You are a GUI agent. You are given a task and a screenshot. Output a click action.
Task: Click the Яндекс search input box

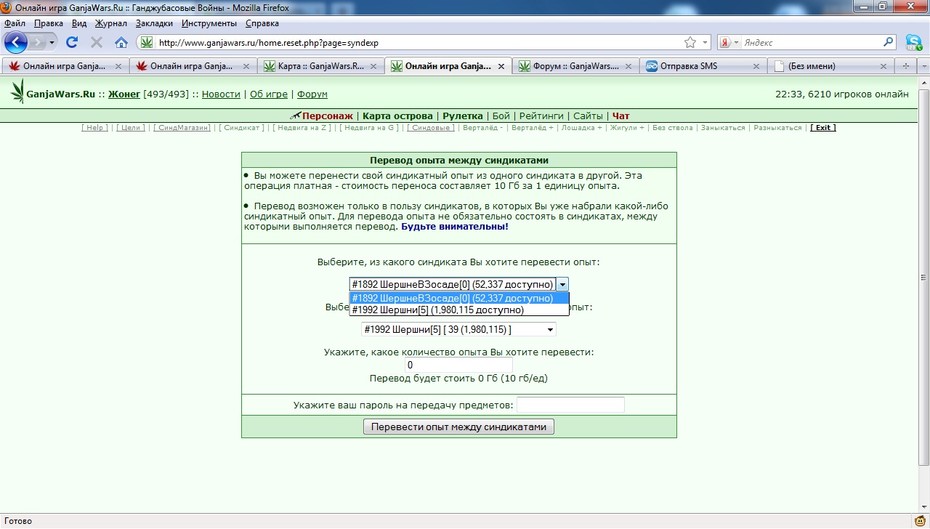click(x=810, y=43)
